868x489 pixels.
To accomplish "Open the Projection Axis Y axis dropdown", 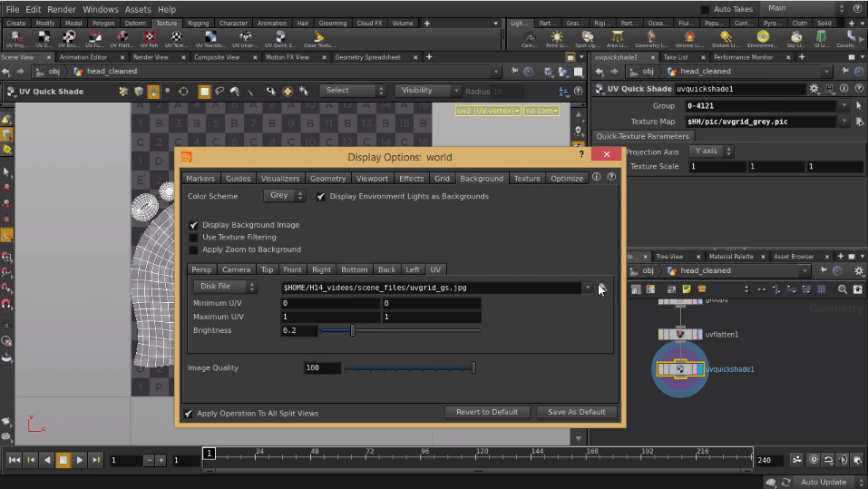I will point(711,151).
